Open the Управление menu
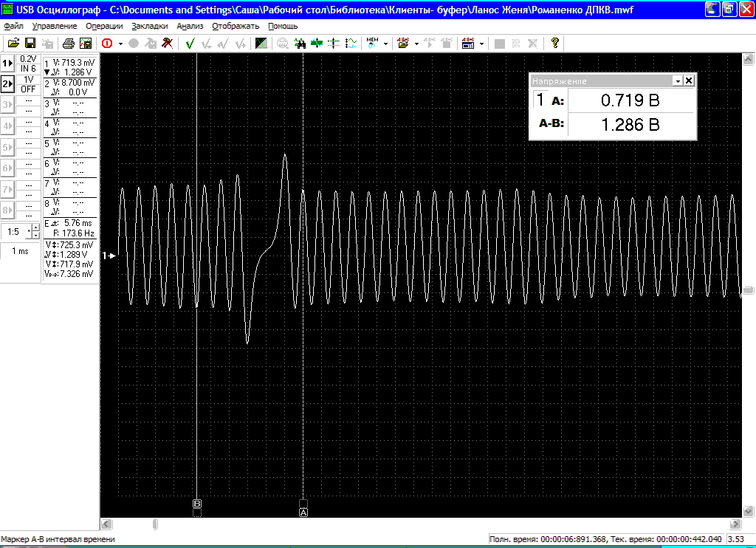 pyautogui.click(x=55, y=26)
